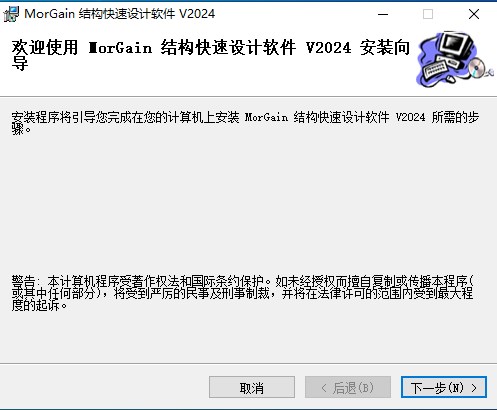The height and width of the screenshot is (410, 497).
Task: Click the keyboard in the banner graphic
Action: point(435,71)
